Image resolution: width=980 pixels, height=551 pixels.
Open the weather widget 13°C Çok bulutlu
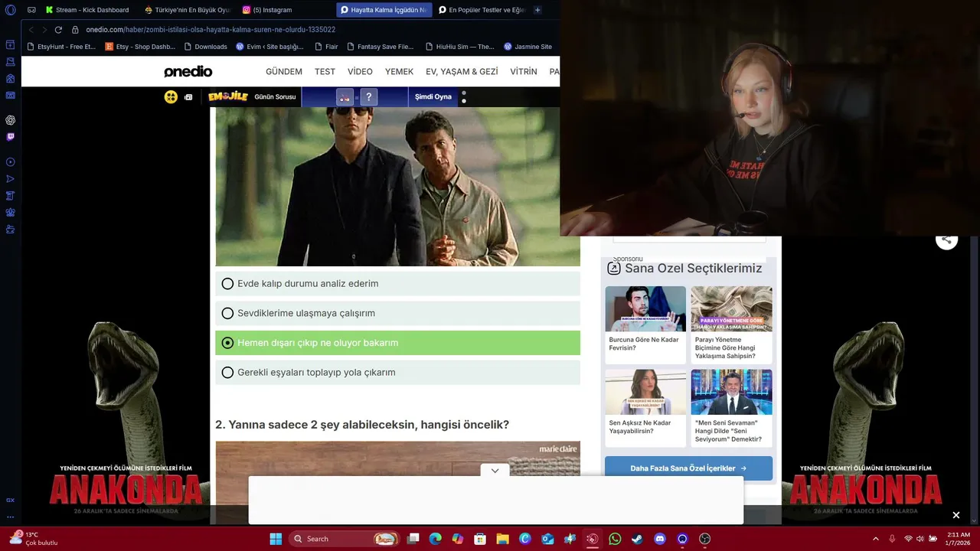[32, 539]
